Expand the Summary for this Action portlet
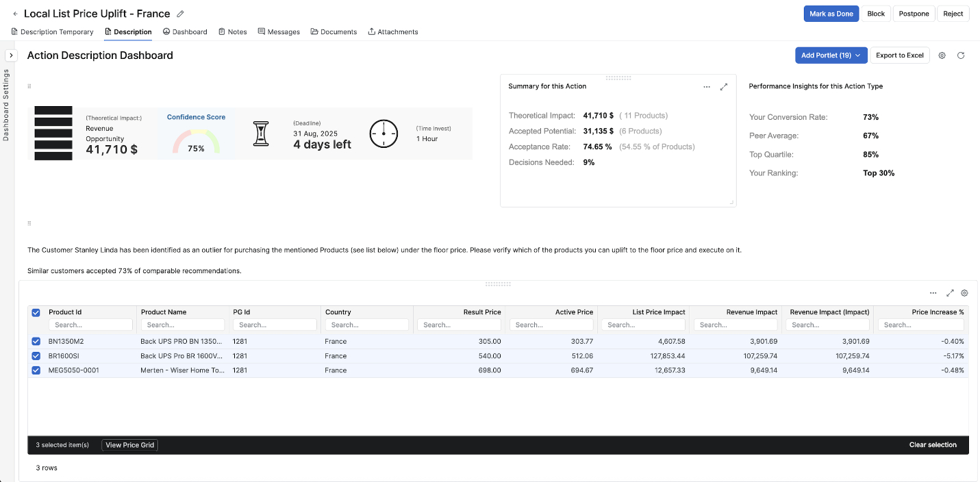The image size is (980, 482). pos(723,87)
